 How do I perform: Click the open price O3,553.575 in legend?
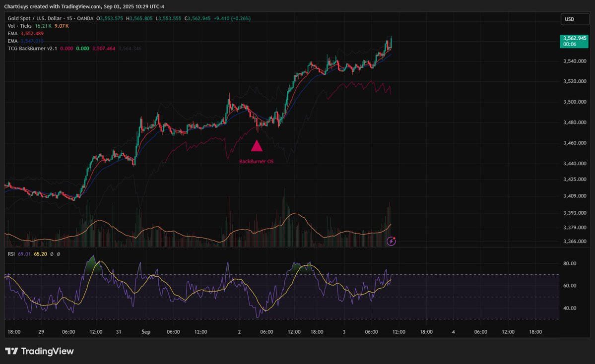[x=110, y=18]
